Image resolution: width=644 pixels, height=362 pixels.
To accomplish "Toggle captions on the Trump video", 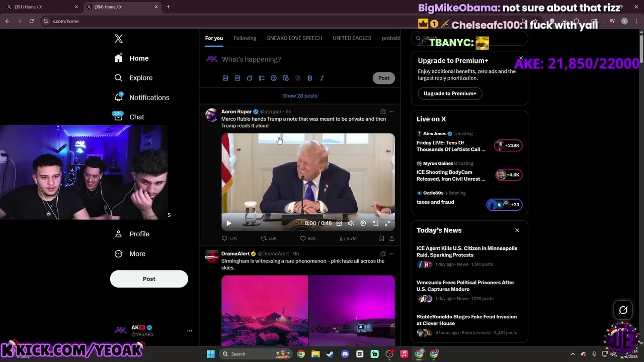I will point(339,223).
